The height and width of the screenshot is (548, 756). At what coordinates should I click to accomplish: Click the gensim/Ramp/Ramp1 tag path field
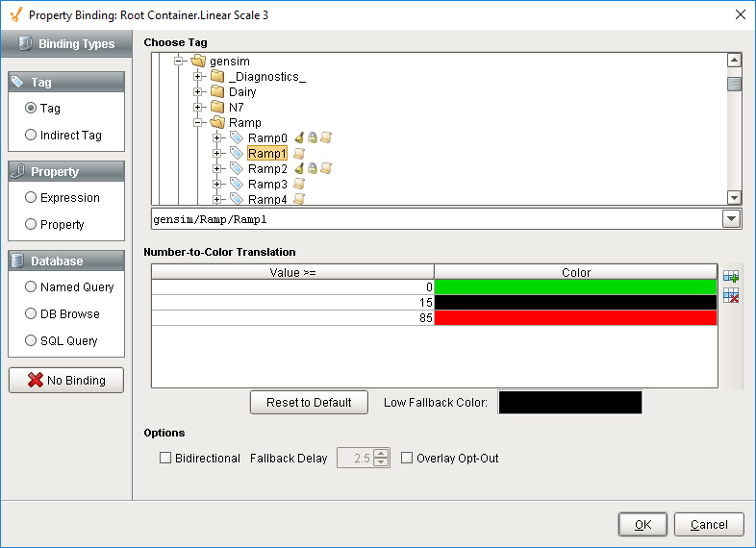click(437, 219)
